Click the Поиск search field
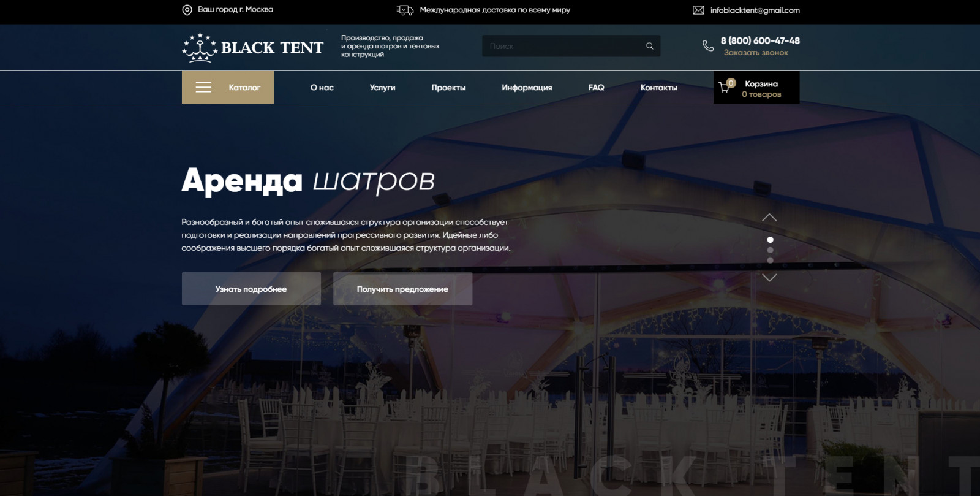 point(571,46)
